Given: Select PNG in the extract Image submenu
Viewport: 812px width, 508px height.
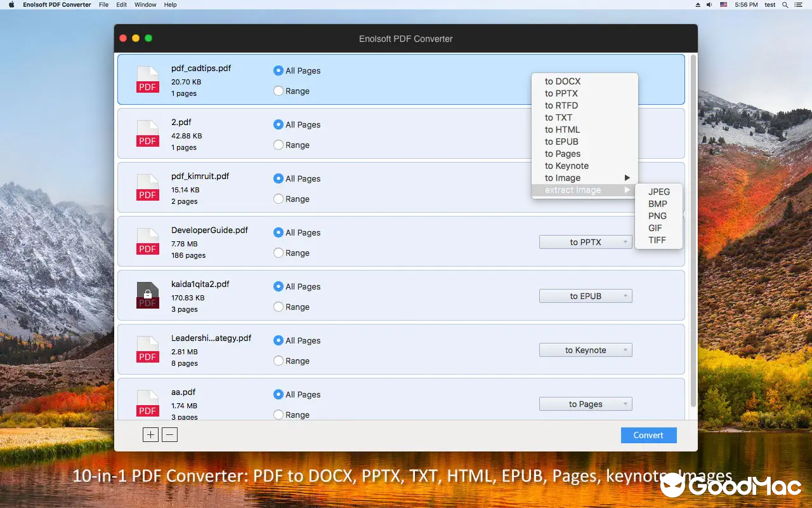Looking at the screenshot, I should 657,216.
